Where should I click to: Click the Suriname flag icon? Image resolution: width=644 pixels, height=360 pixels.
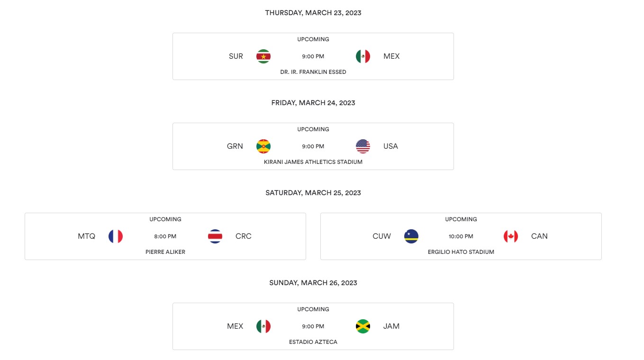point(263,56)
